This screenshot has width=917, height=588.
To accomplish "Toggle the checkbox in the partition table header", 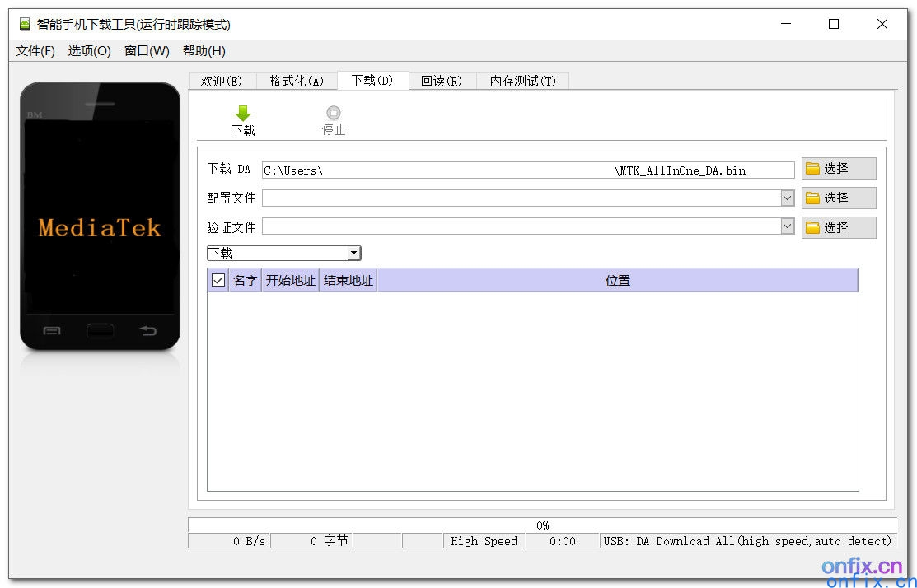I will 218,280.
